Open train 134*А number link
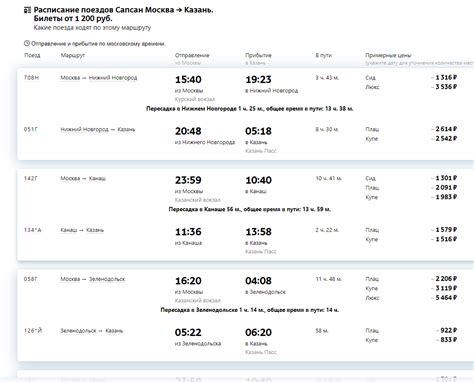 (33, 230)
